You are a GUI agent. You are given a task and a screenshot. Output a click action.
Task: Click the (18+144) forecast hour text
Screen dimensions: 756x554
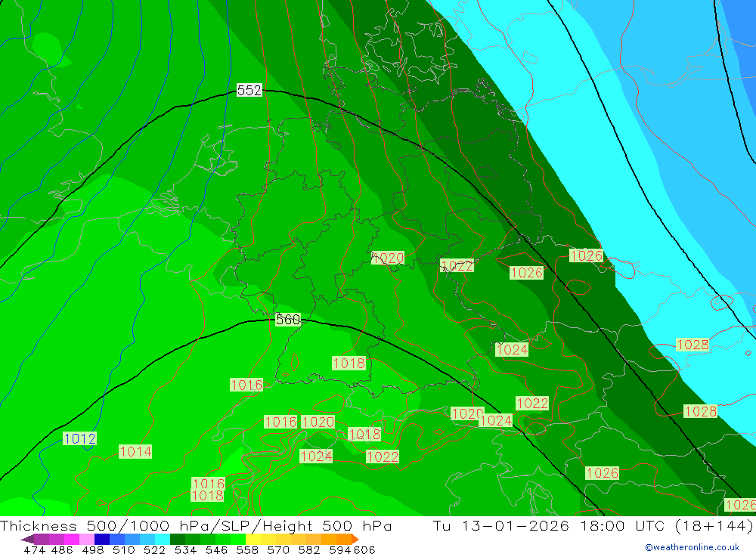[714, 525]
